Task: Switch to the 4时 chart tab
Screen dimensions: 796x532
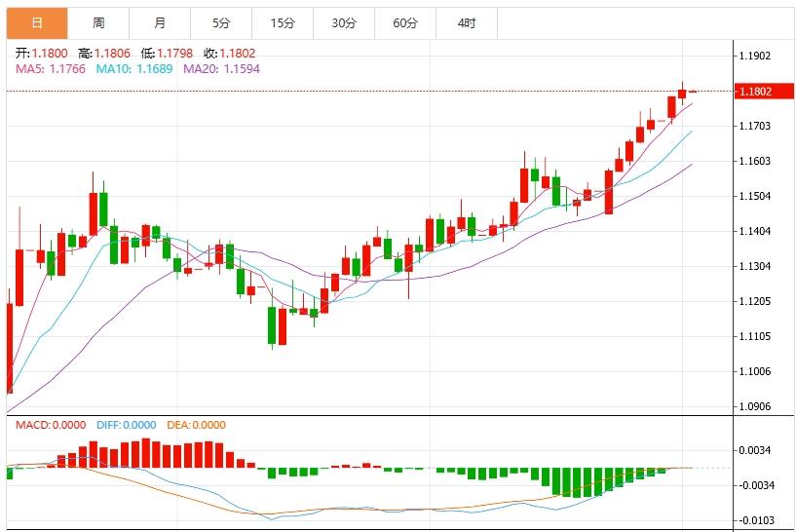Action: tap(467, 22)
